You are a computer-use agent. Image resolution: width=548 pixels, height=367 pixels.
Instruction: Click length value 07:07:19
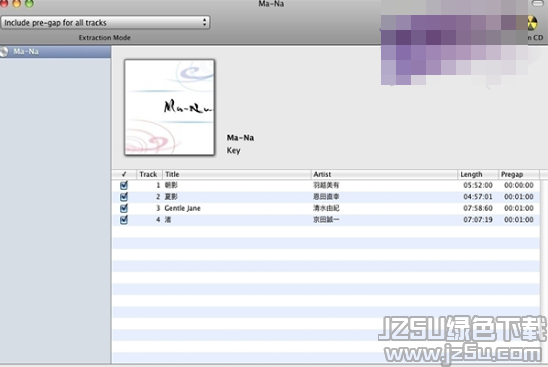478,220
